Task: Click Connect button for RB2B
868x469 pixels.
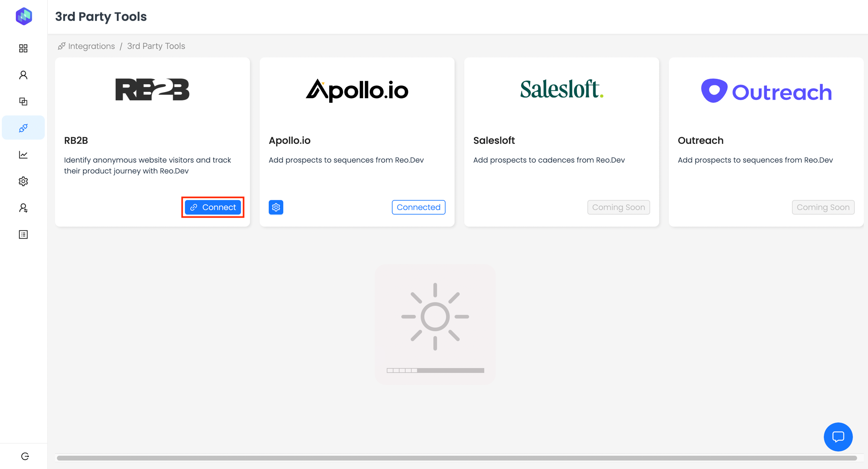Action: pyautogui.click(x=213, y=207)
